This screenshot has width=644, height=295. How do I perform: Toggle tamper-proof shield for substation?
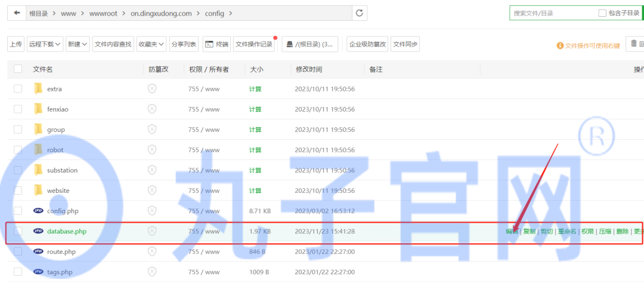(x=152, y=170)
